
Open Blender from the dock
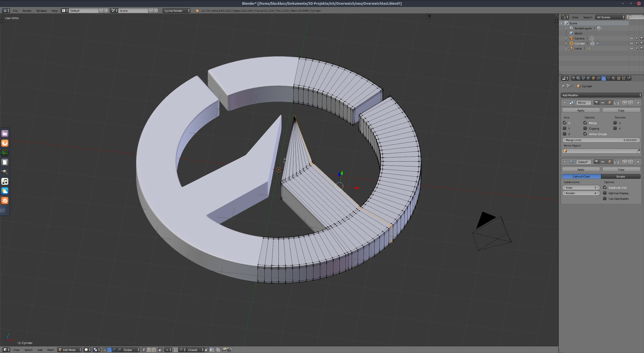(x=5, y=201)
